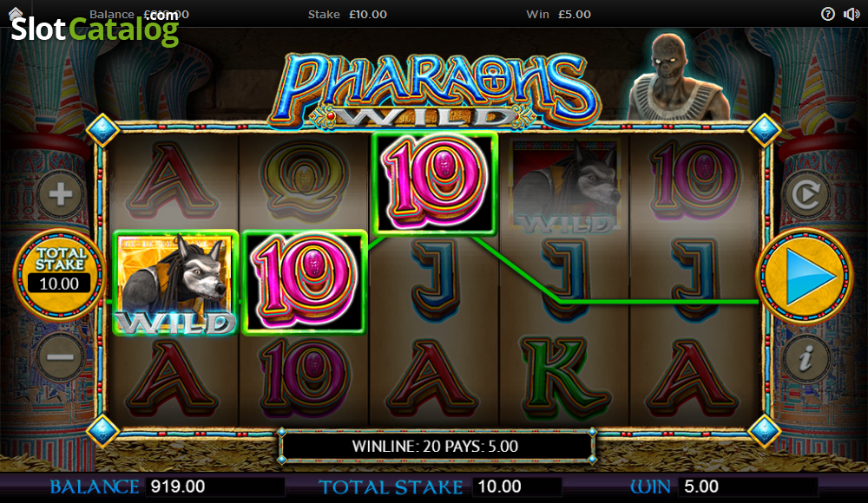Viewport: 868px width, 503px height.
Task: Spin the reels with the blue play button
Action: (x=805, y=276)
